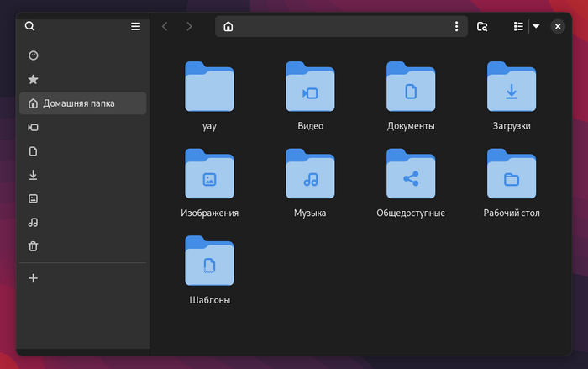Click the back navigation arrow
The height and width of the screenshot is (369, 588).
[165, 26]
